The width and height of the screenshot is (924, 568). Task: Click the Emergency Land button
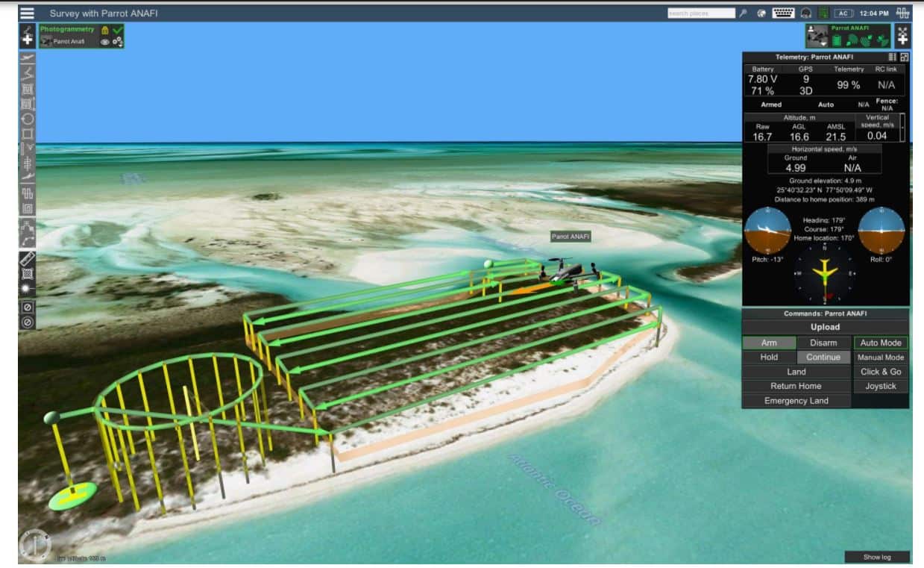(x=796, y=401)
